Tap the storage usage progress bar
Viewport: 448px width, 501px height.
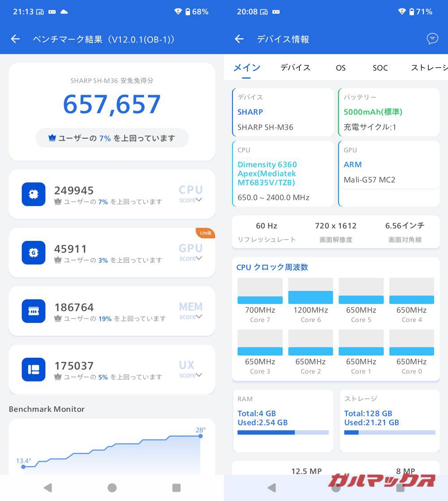tap(389, 432)
